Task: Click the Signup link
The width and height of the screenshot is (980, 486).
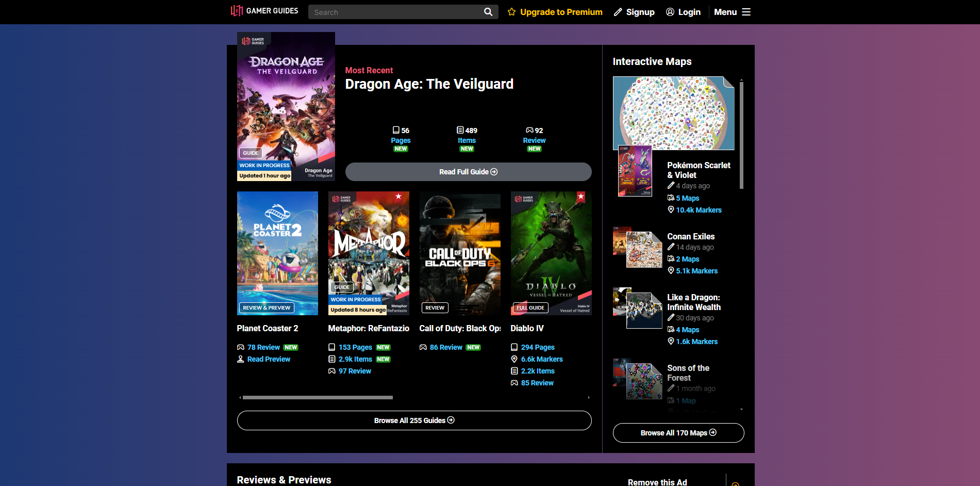Action: [x=634, y=12]
